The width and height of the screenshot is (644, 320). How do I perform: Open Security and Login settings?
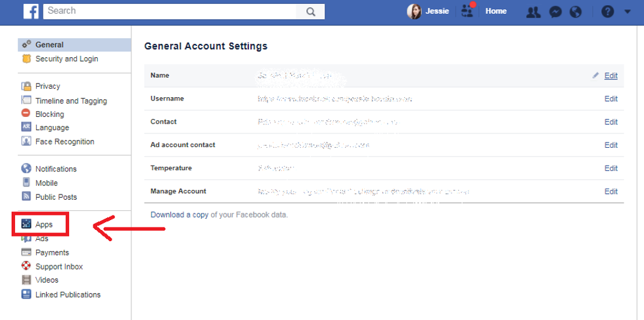(x=66, y=59)
